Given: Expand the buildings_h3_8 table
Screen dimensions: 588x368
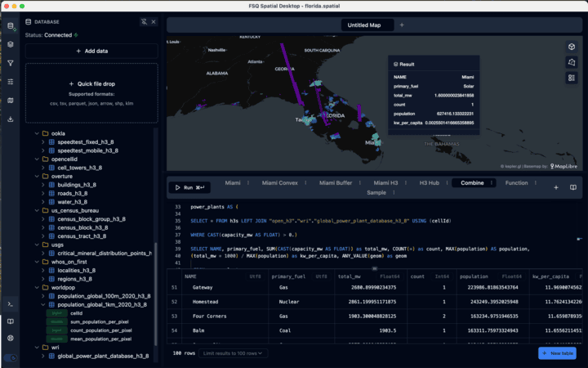Looking at the screenshot, I should pos(43,185).
